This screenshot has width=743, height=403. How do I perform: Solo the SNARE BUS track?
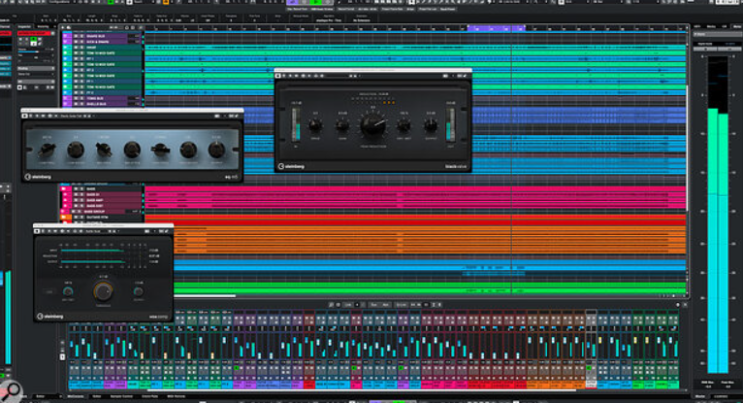click(x=82, y=36)
